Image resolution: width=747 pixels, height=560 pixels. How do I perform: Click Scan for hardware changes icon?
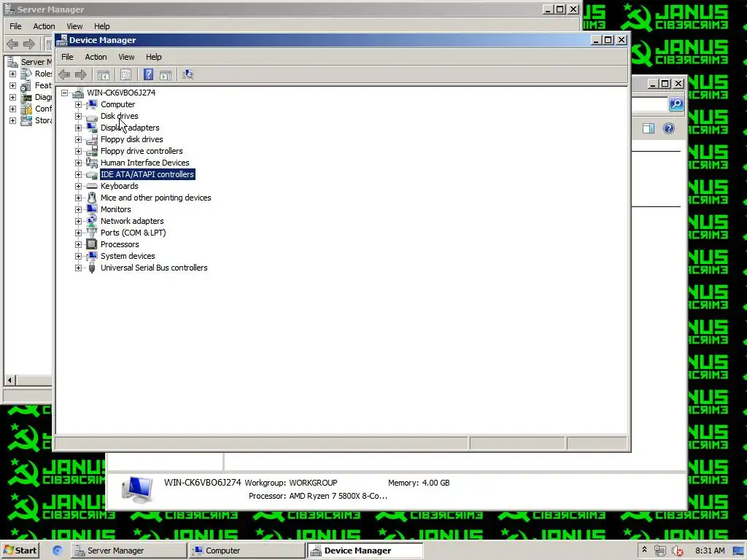[188, 74]
